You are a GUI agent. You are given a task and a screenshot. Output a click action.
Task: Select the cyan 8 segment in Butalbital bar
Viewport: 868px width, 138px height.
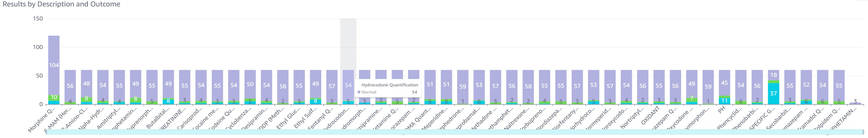168,101
